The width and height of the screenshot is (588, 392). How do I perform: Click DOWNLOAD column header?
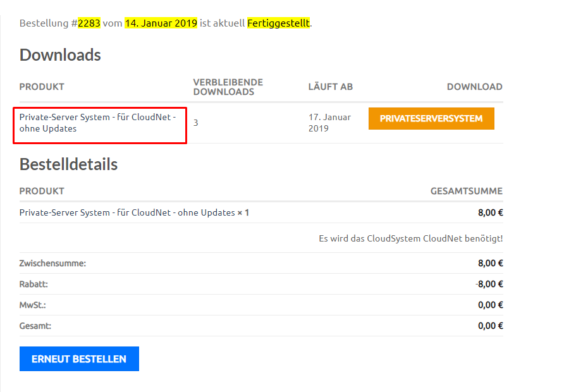pyautogui.click(x=474, y=87)
